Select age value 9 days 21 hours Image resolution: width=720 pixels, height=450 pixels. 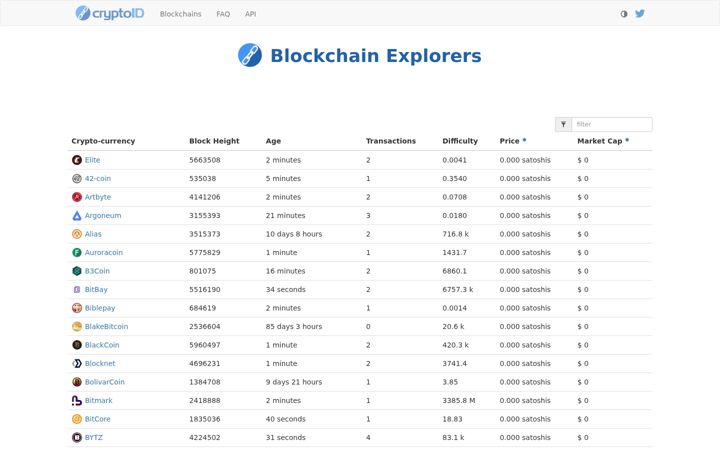coord(294,382)
